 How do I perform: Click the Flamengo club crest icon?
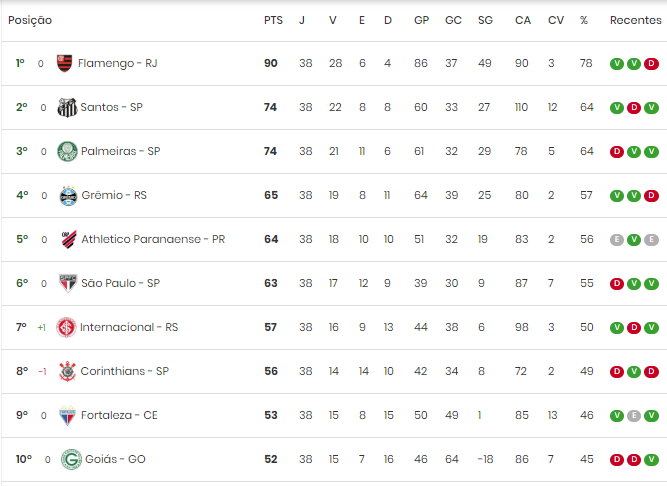coord(64,63)
